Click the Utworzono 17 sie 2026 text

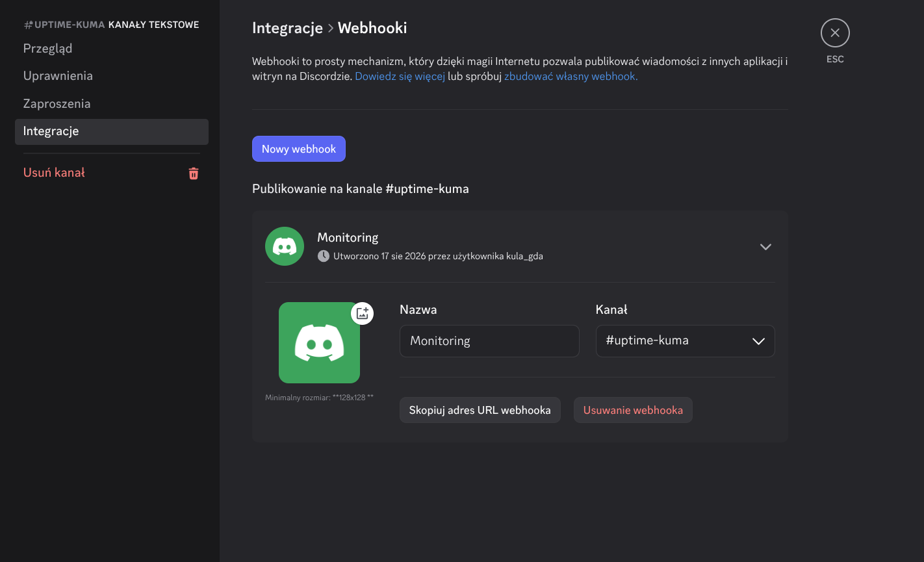click(438, 256)
